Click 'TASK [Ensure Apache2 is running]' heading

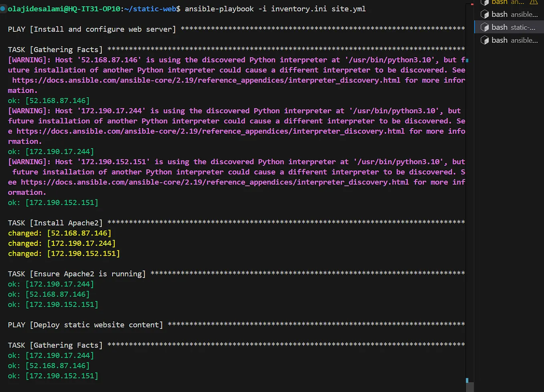[77, 274]
